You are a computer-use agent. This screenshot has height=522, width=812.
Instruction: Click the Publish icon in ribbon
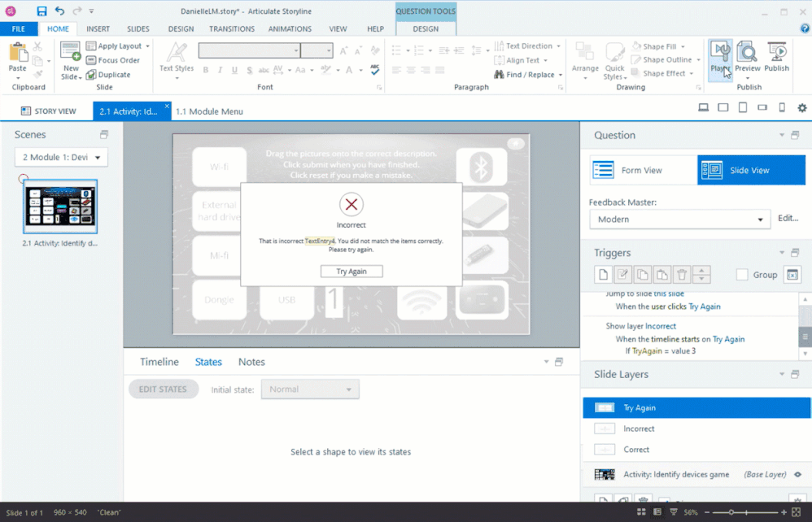click(x=776, y=54)
